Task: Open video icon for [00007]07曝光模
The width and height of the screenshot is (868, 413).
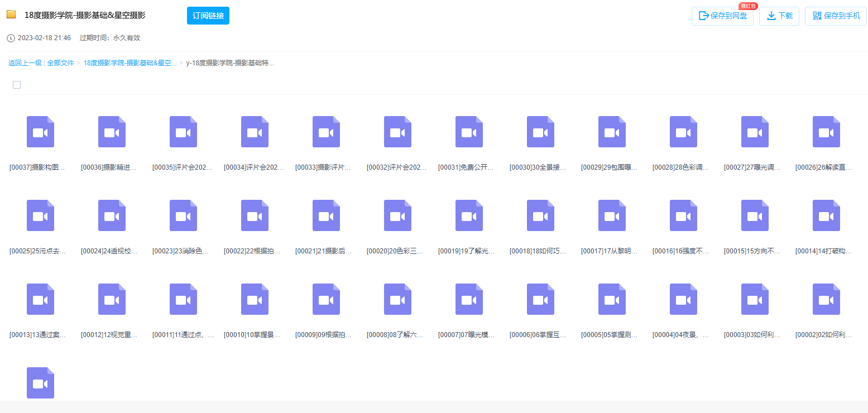Action: pos(469,299)
